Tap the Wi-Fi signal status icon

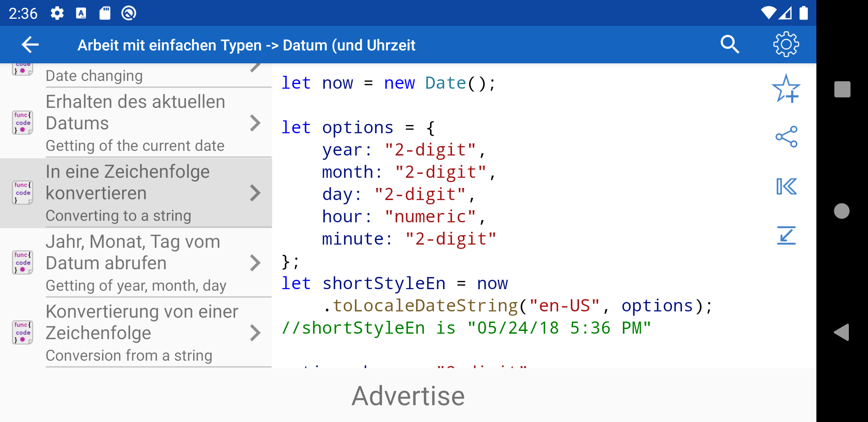[x=768, y=13]
